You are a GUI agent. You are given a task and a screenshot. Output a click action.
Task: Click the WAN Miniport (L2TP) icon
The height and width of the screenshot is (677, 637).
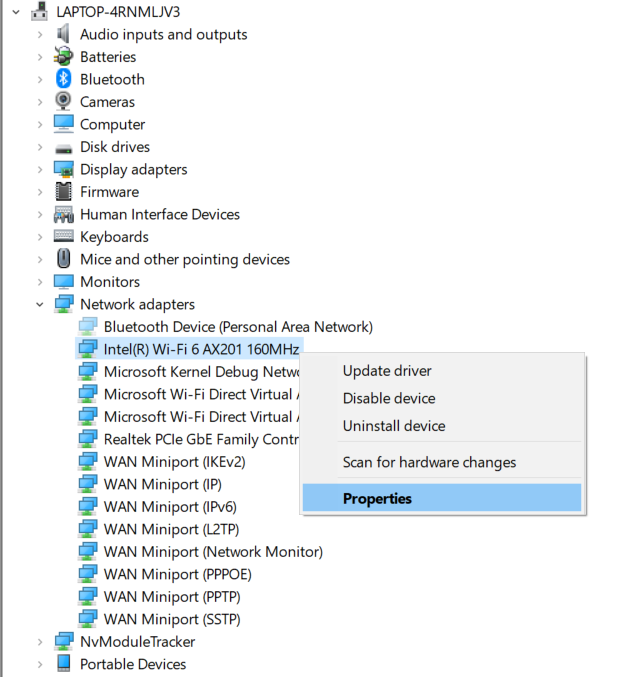pyautogui.click(x=88, y=528)
